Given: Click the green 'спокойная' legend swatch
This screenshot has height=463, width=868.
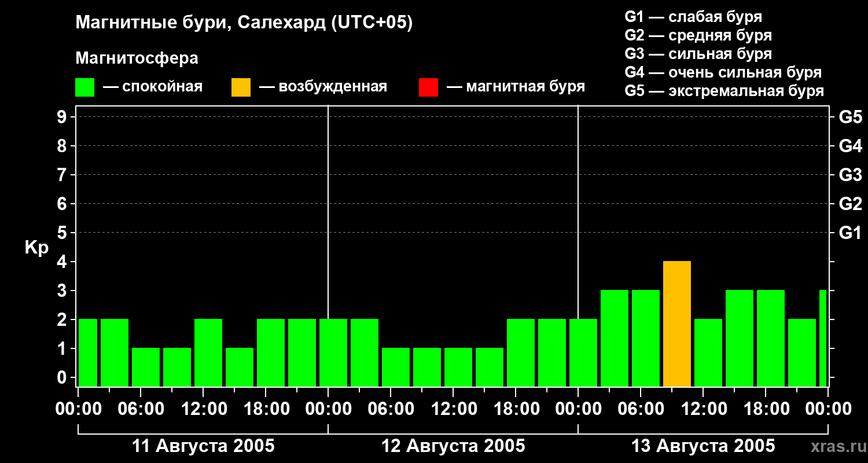Looking at the screenshot, I should pos(85,87).
